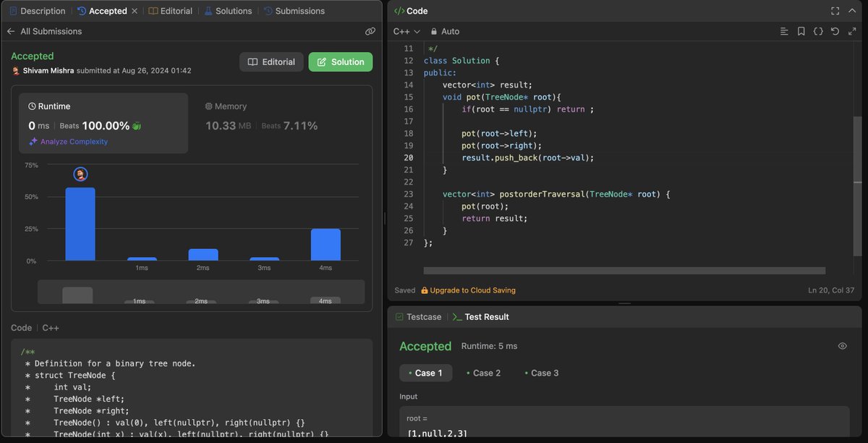Select Case 3 result
Screen dimensions: 868x443
541,373
